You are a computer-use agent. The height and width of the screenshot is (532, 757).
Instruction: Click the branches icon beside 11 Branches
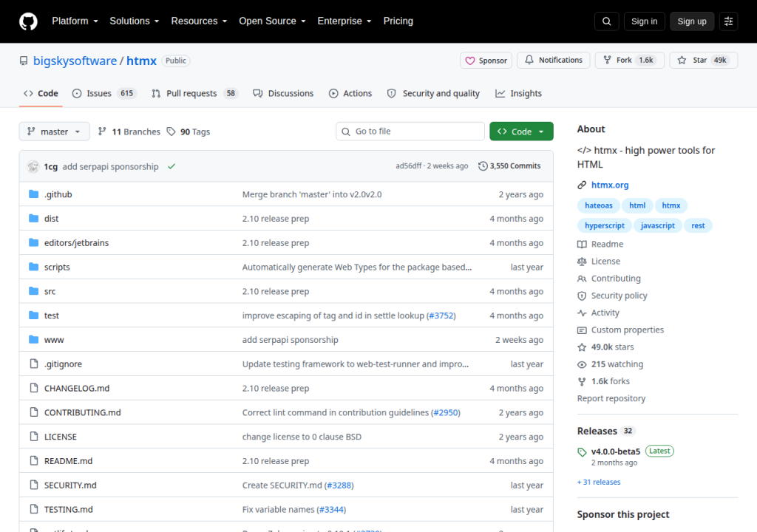point(102,132)
